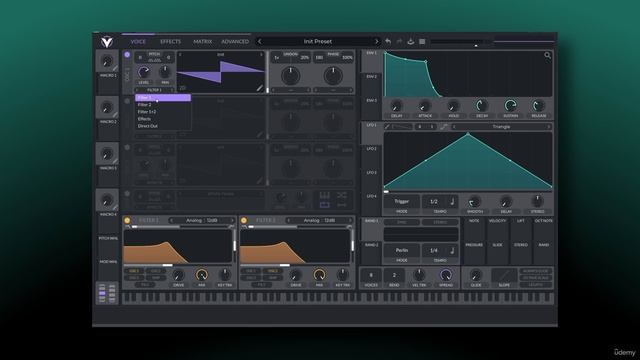Click the OSC 1 Pan knob
This screenshot has height=360, width=640.
tap(165, 72)
